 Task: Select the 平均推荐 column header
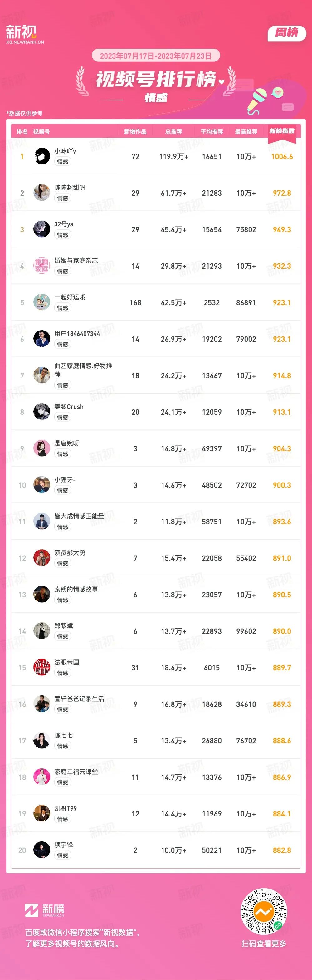pos(212,132)
